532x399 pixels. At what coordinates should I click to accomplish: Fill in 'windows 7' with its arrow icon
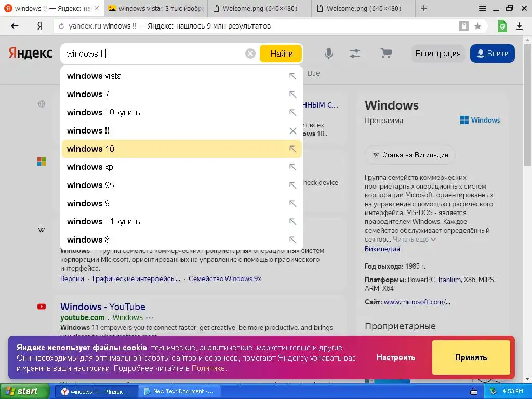click(292, 95)
